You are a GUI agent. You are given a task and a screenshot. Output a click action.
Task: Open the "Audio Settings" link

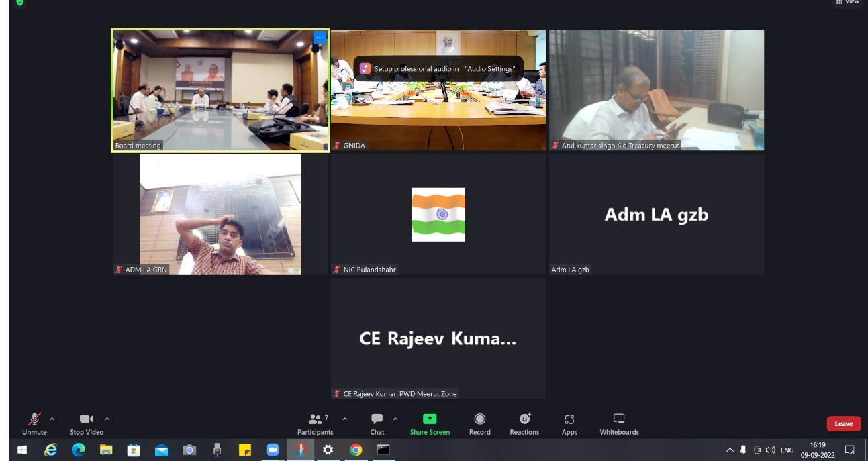(x=490, y=69)
